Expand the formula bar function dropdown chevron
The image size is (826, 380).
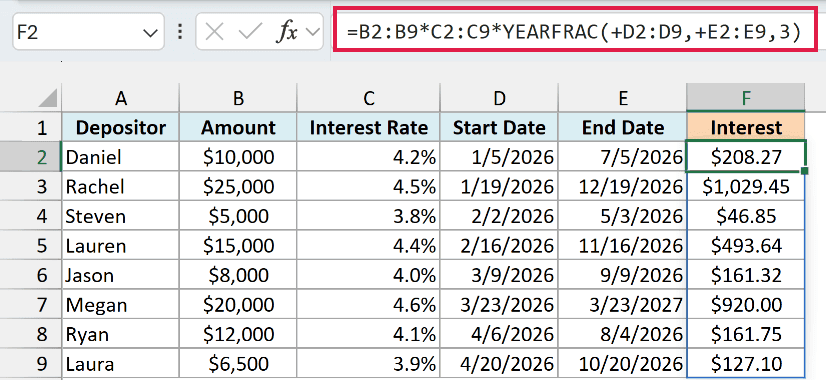pos(312,33)
